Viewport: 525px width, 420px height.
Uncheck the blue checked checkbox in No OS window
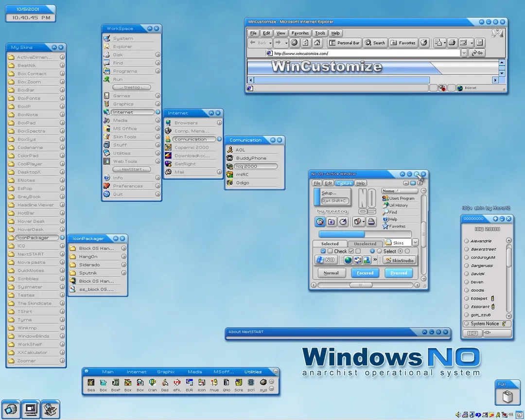point(323,251)
